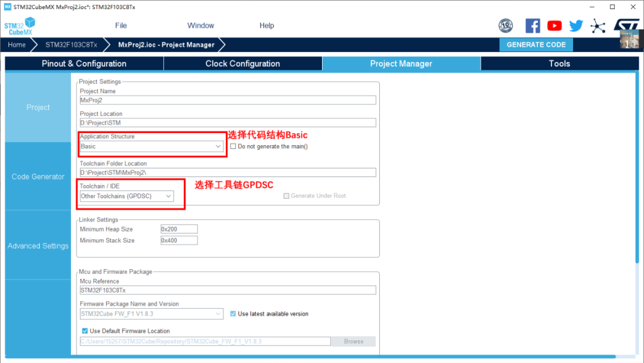
Task: Switch to Pinout & Configuration tab
Action: (84, 64)
